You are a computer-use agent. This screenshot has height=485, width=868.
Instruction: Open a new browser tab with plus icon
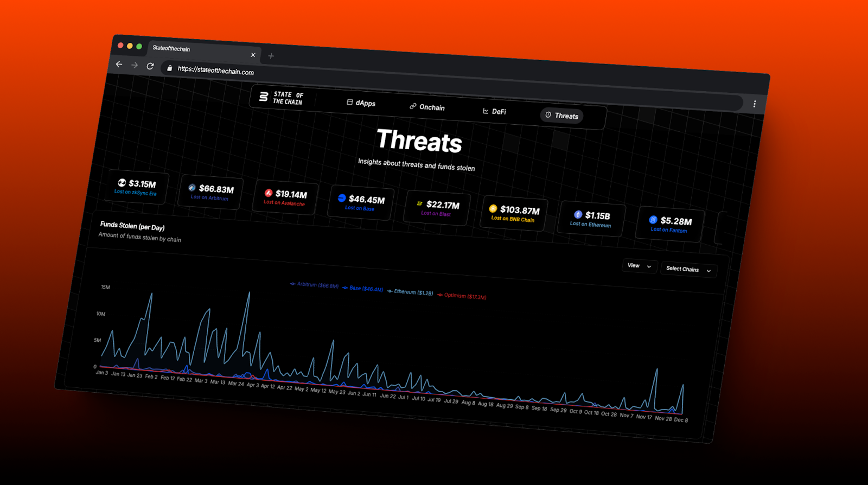pyautogui.click(x=271, y=56)
